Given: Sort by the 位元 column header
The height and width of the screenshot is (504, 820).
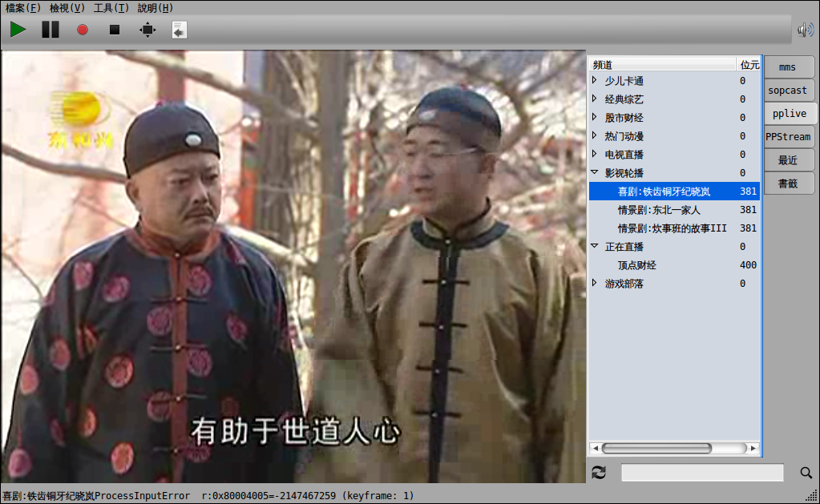Looking at the screenshot, I should 749,65.
